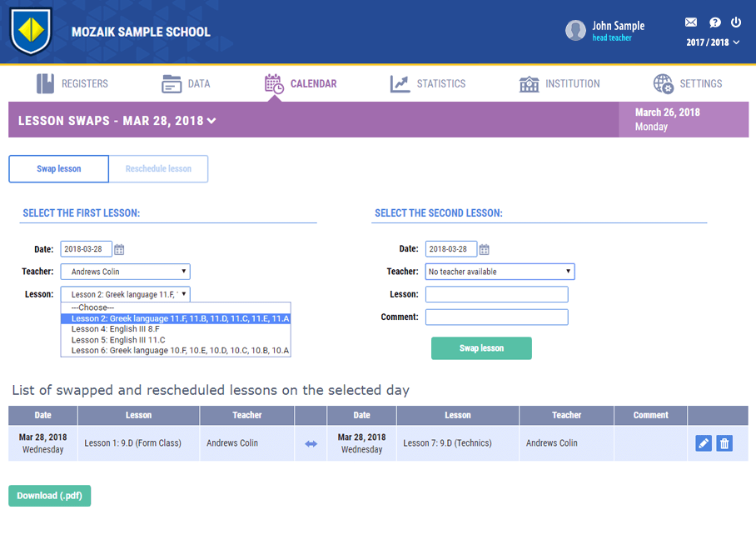Open the 'No teacher available' dropdown
This screenshot has height=545, width=756.
click(500, 272)
